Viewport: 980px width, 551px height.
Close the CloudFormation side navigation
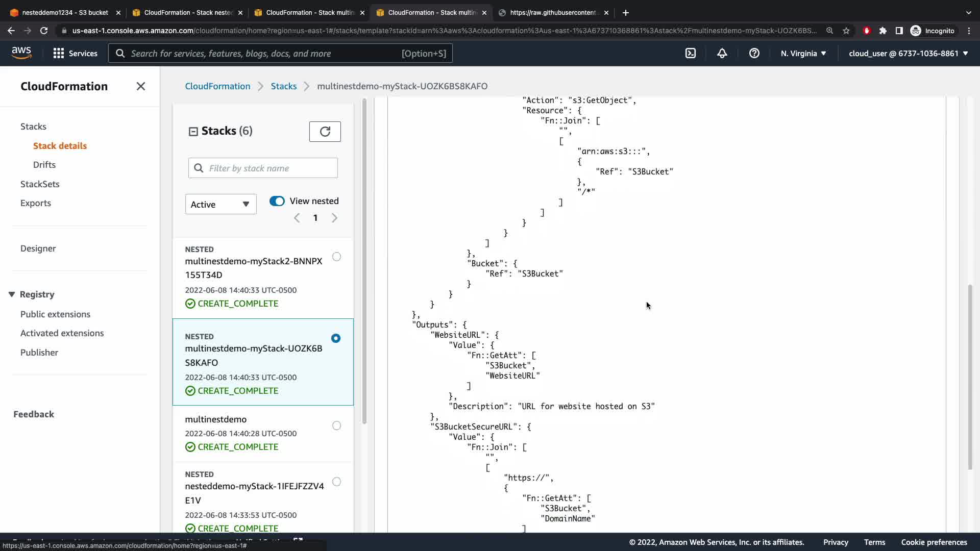141,86
